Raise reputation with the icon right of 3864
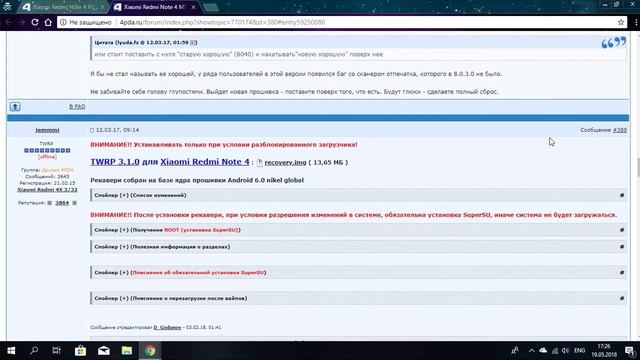Image resolution: width=640 pixels, height=360 pixels. tap(74, 203)
